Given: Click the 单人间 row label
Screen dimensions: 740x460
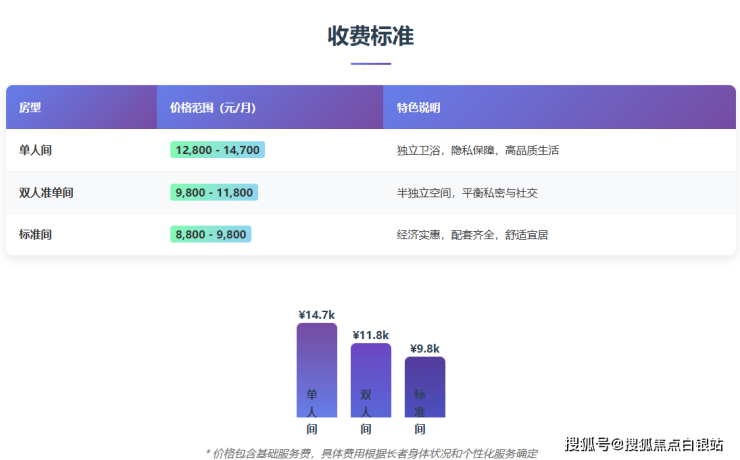Looking at the screenshot, I should click(x=35, y=150).
